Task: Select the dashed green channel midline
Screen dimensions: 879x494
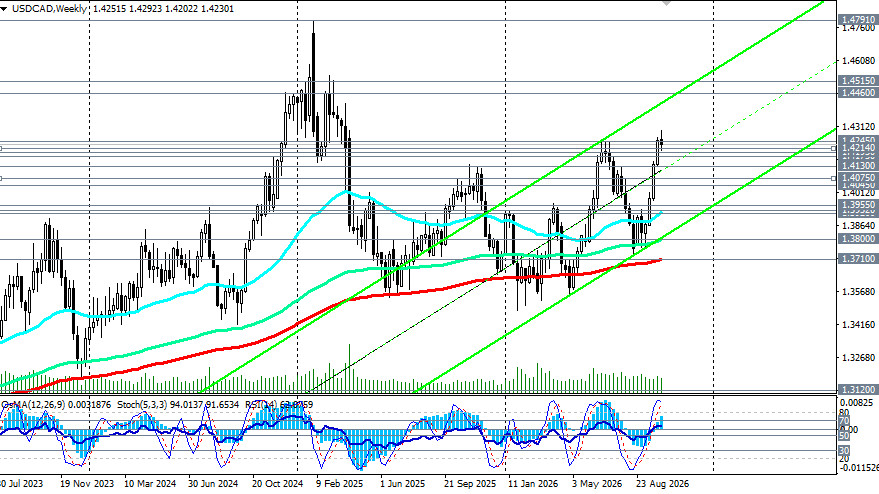Action: pos(751,115)
